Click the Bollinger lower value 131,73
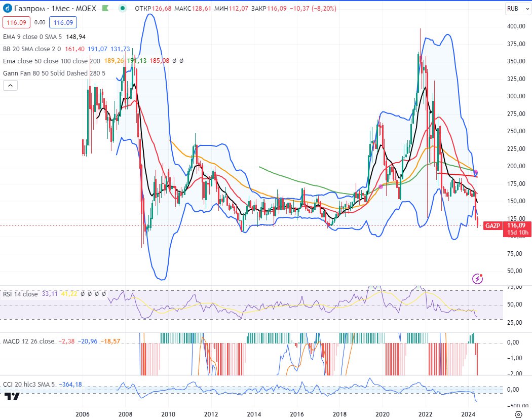The image size is (532, 420). [x=120, y=49]
